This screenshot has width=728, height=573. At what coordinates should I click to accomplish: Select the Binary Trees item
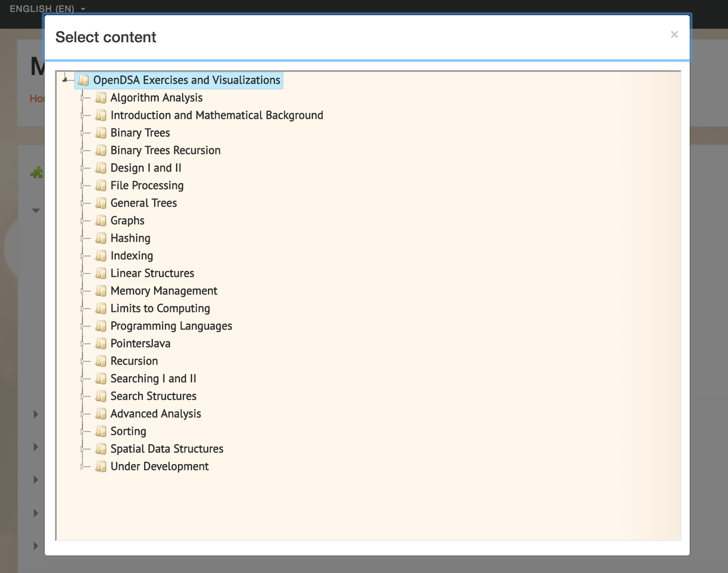140,133
